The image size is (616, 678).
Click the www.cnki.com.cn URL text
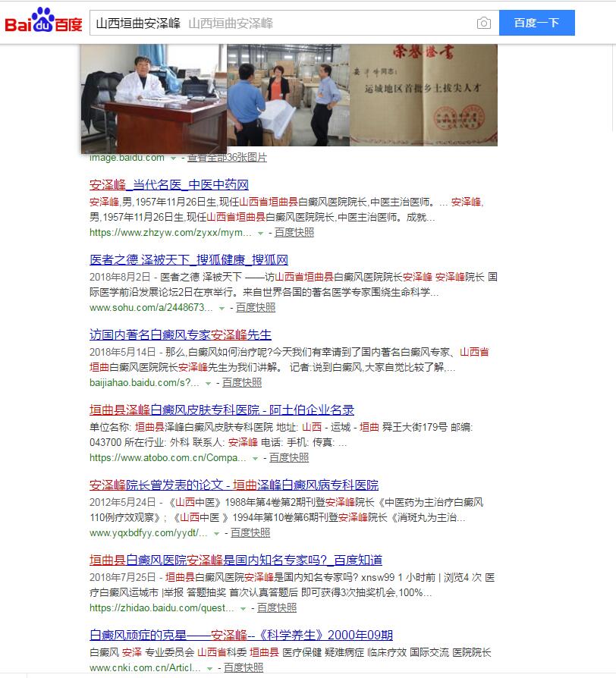tap(145, 667)
